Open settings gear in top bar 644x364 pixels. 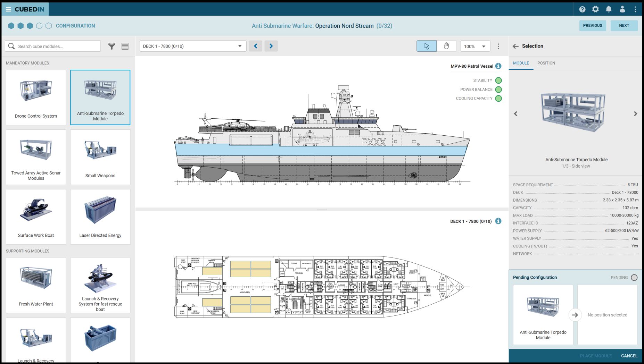[x=596, y=9]
